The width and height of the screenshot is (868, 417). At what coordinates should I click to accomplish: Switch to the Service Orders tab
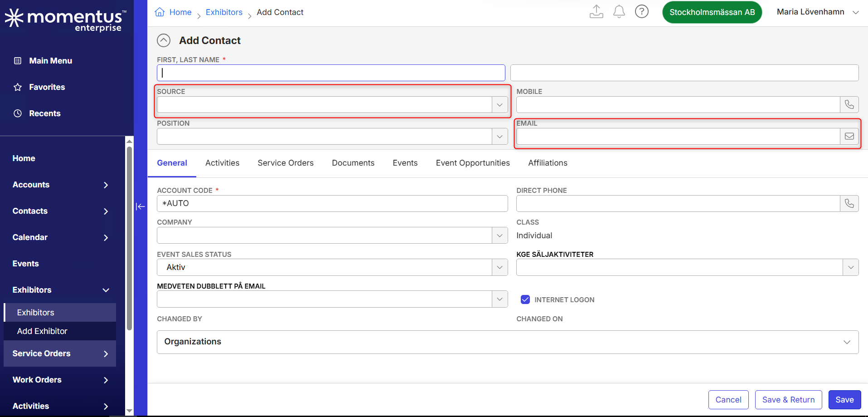(x=286, y=163)
